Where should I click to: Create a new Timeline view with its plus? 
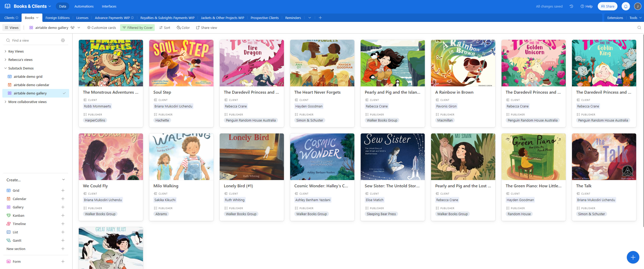[x=63, y=224]
